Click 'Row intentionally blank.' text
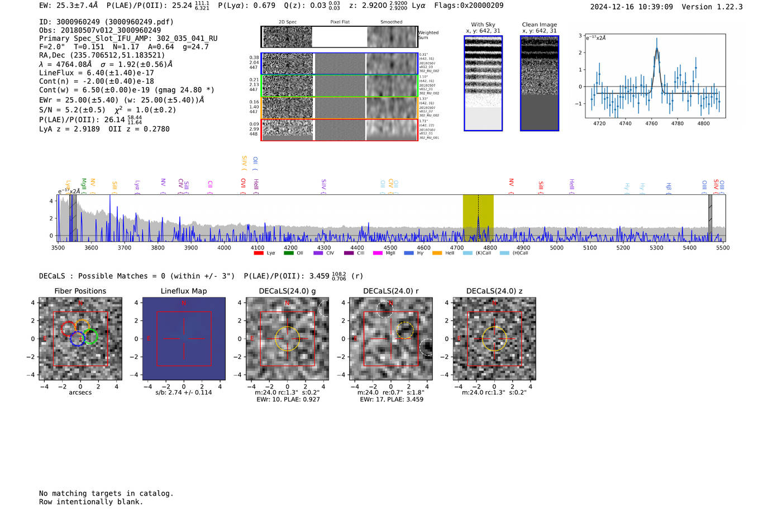Image resolution: width=782 pixels, height=532 pixels. point(91,501)
